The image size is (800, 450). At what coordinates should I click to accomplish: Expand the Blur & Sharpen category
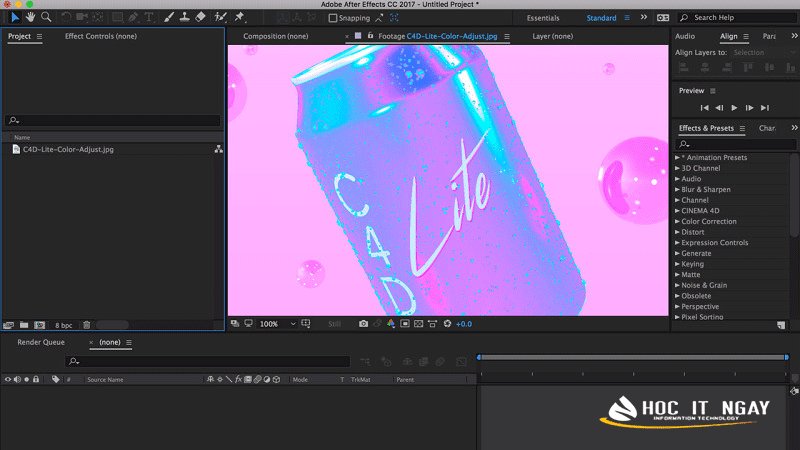pyautogui.click(x=678, y=189)
